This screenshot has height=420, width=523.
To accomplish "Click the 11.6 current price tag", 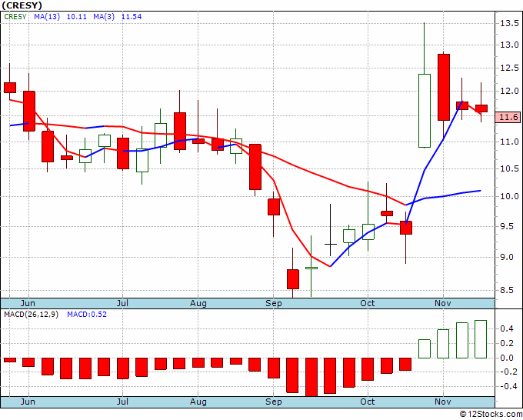I will tap(508, 117).
